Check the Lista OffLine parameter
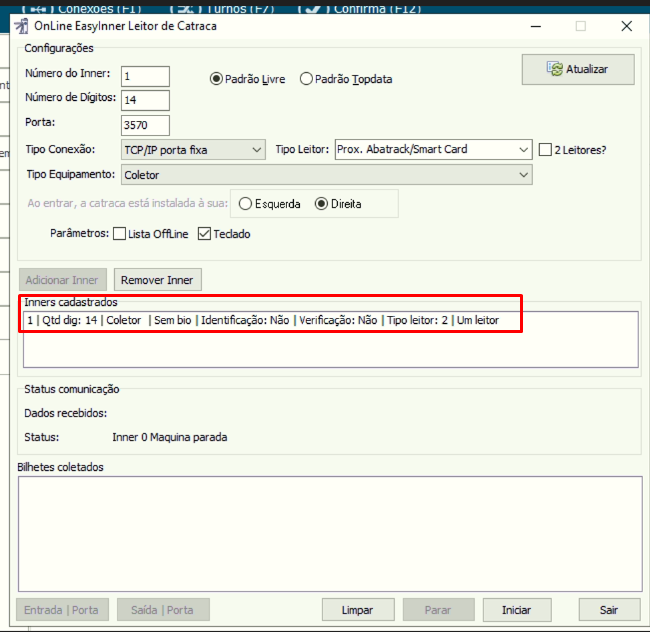This screenshot has width=650, height=632. (x=120, y=234)
